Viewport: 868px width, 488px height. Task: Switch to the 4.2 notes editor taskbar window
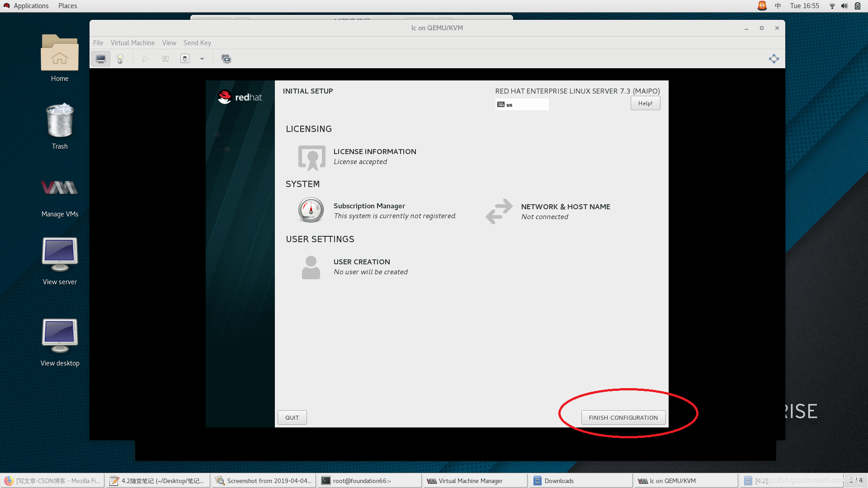click(x=158, y=481)
